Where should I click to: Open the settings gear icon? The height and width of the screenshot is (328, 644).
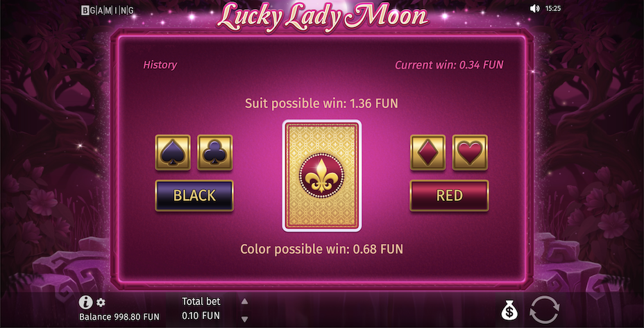(101, 303)
